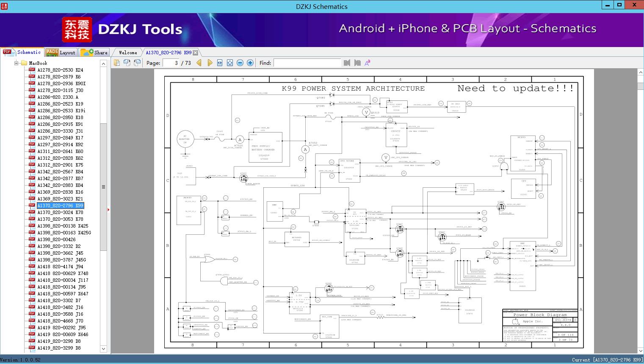Open A1286-620.2330.A schematic
Viewport: 644px width, 364px height.
[x=58, y=97]
